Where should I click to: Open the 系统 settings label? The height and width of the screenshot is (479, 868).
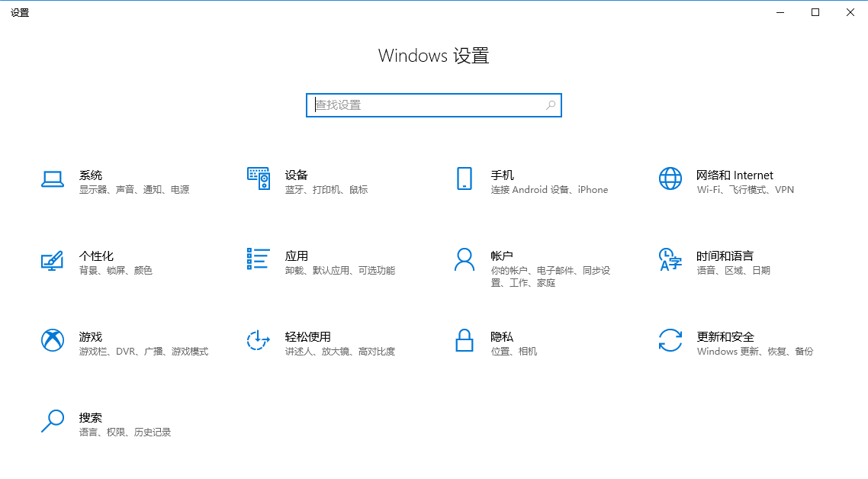tap(91, 175)
